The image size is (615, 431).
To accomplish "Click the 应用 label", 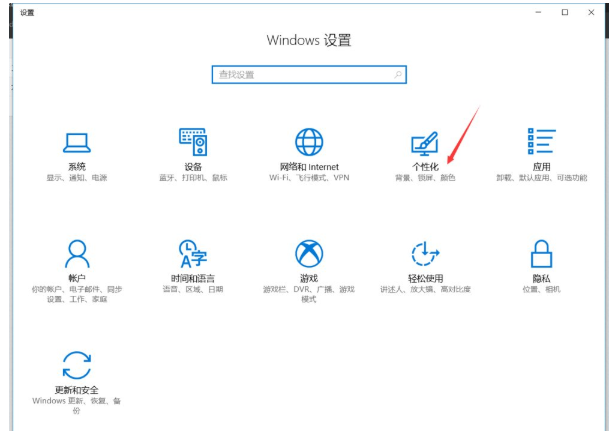I will pyautogui.click(x=542, y=167).
